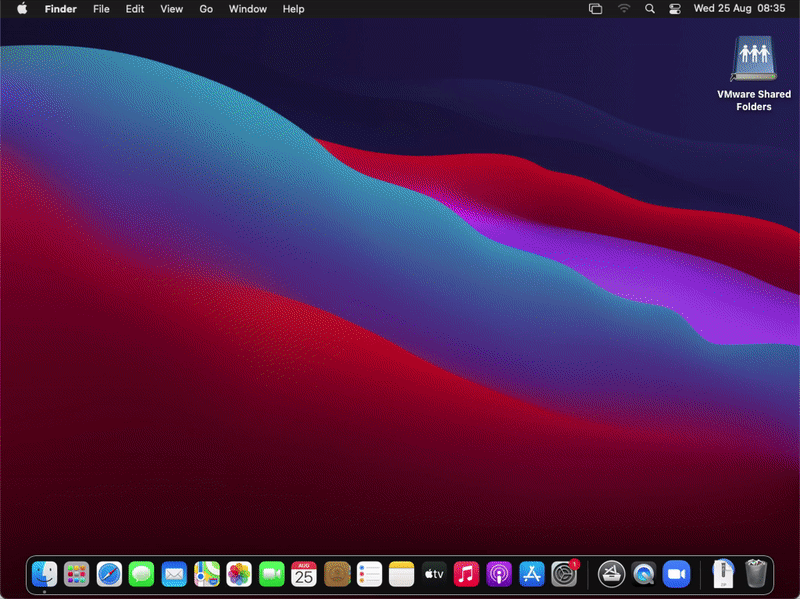This screenshot has width=800, height=599.
Task: Open the Window menu
Action: pos(247,9)
